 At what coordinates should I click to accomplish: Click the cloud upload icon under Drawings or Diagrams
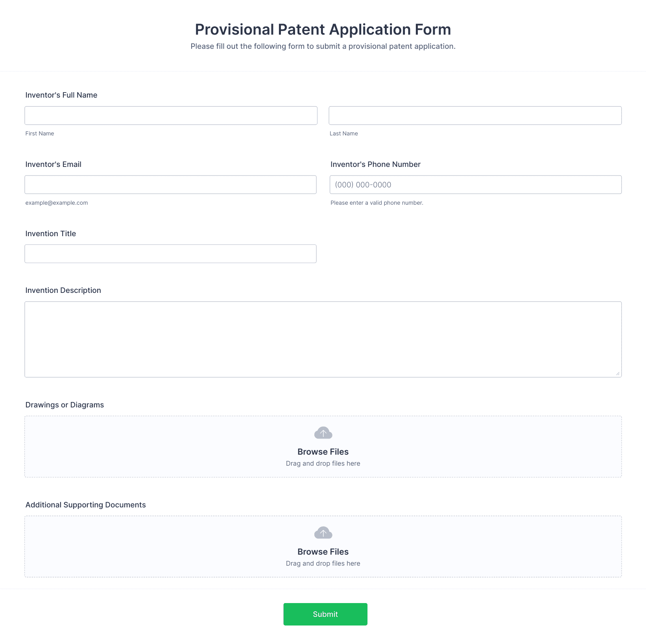tap(323, 433)
